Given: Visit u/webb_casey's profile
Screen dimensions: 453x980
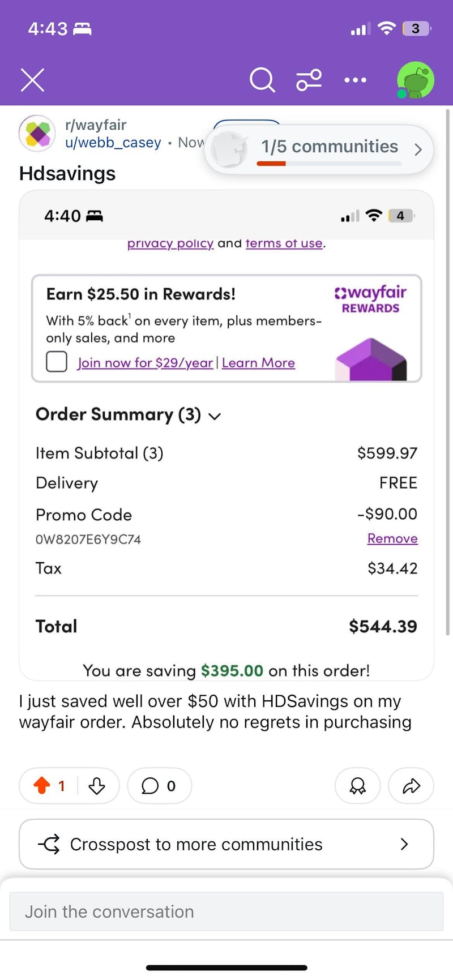Looking at the screenshot, I should [112, 143].
